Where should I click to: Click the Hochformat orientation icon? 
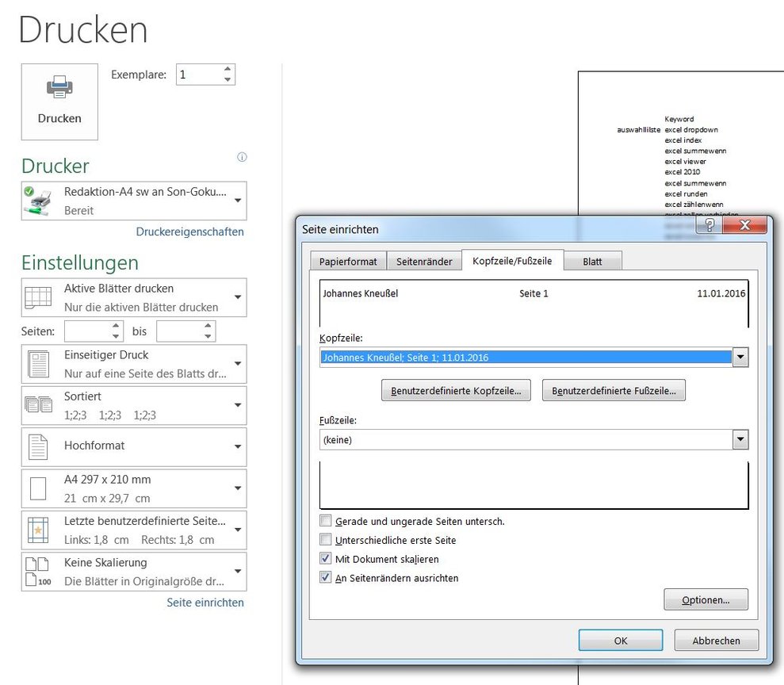click(x=37, y=446)
